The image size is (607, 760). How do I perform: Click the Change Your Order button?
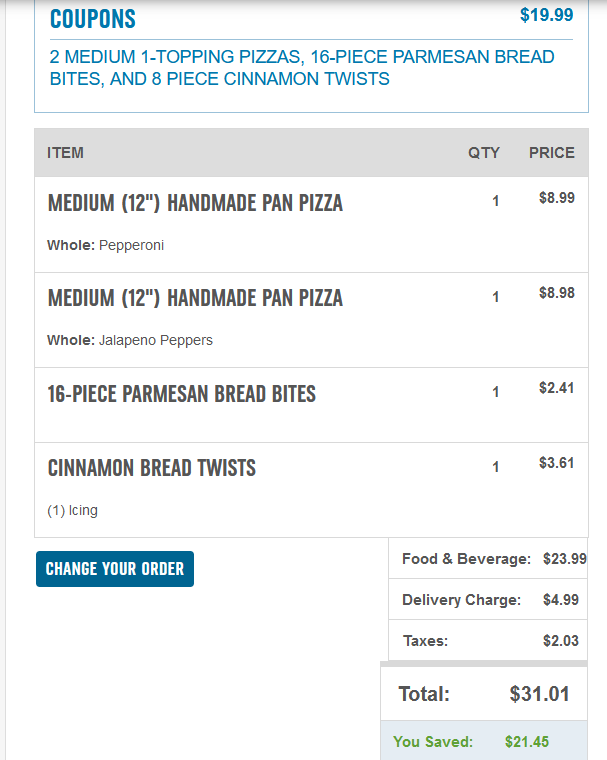pos(115,569)
